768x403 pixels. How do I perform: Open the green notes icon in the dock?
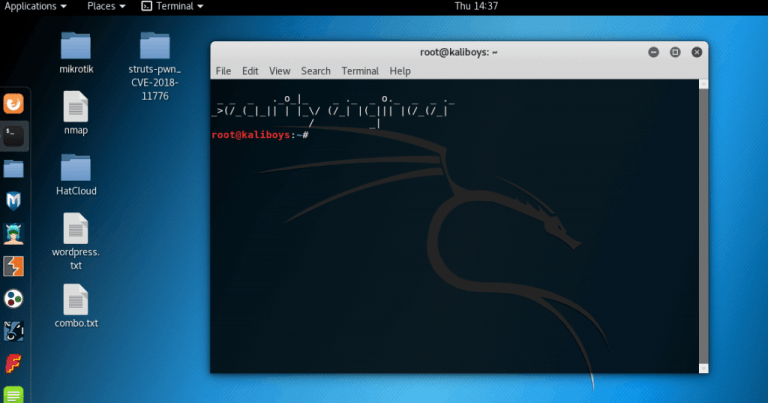tap(14, 395)
